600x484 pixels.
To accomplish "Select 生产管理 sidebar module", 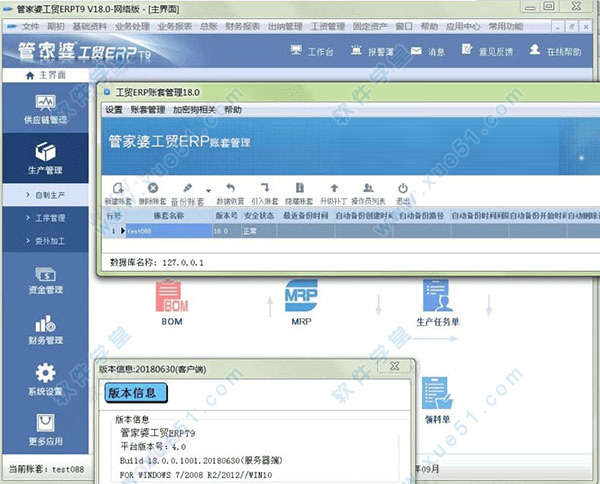I will (x=46, y=158).
